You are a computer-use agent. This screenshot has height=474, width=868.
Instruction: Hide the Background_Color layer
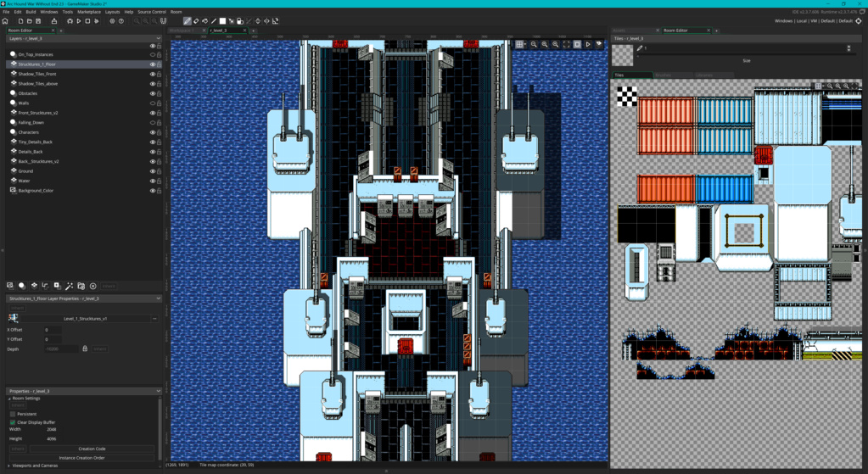[153, 191]
